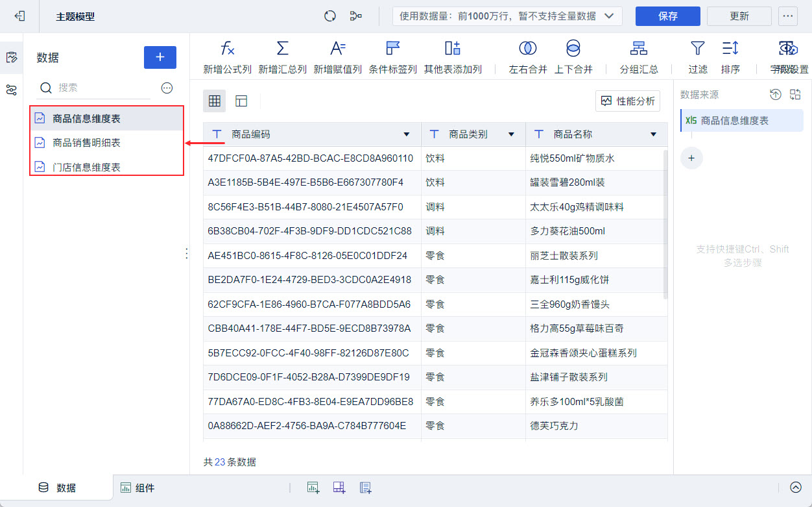This screenshot has width=812, height=507.
Task: Select the data edit sidebar icon
Action: pos(11,58)
